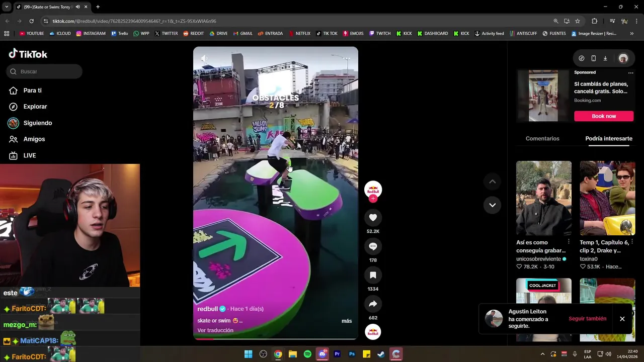Screen dimensions: 644x362
Task: Open unicosobreviviente video thumbnail
Action: (543, 198)
